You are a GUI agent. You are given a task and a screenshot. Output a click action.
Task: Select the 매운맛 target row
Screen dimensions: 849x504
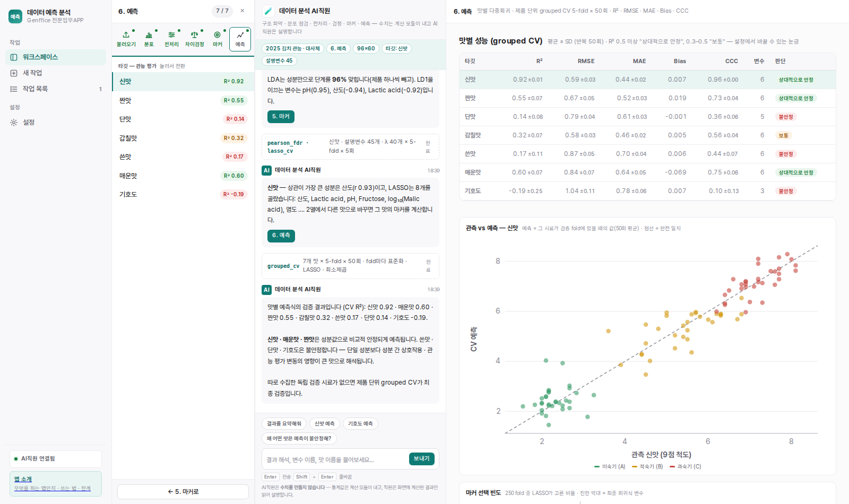183,176
